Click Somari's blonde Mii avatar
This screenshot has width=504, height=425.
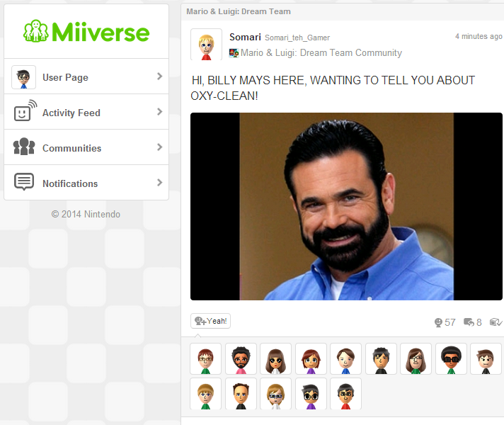(206, 45)
